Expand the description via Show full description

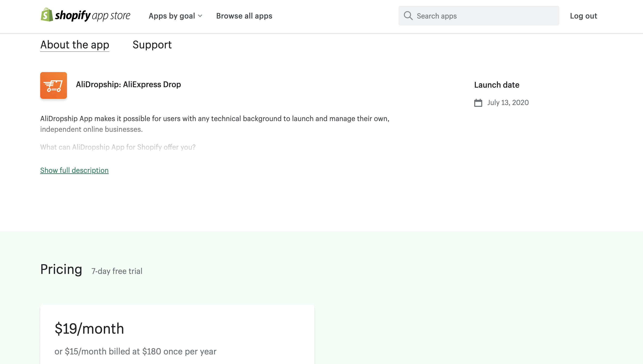[74, 170]
